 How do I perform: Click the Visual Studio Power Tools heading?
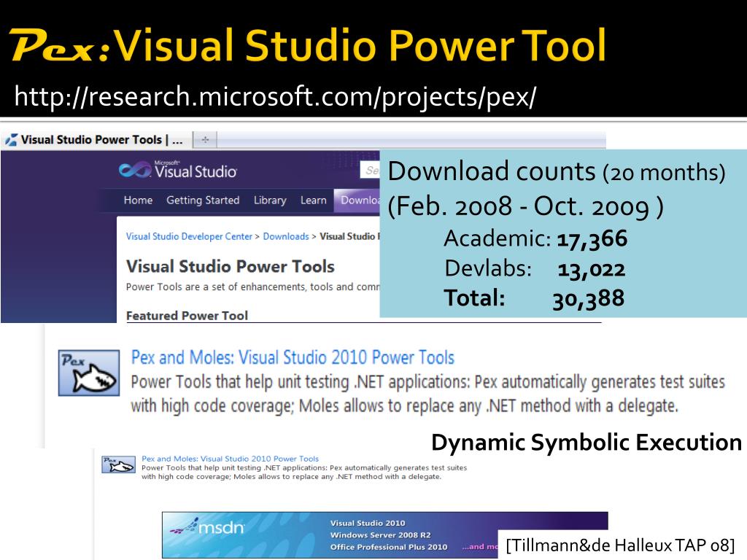click(230, 267)
